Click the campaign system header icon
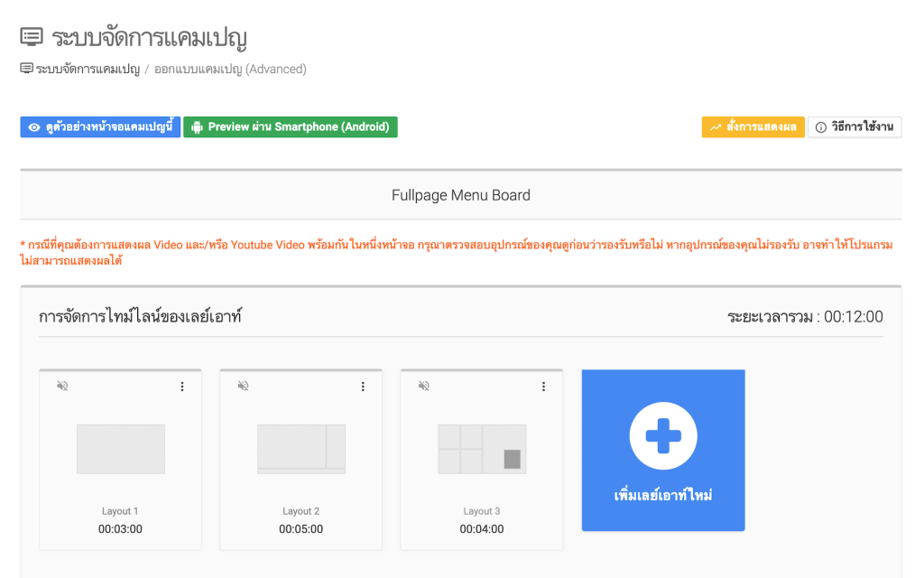This screenshot has width=924, height=578. (32, 37)
